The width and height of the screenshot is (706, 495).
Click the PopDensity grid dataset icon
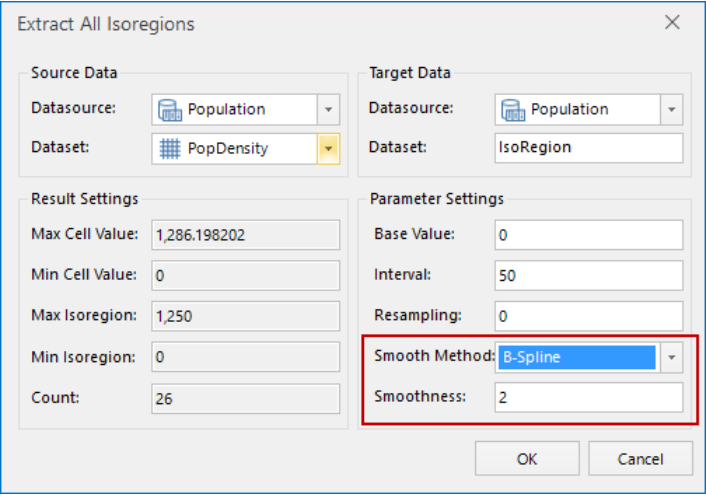pos(171,149)
